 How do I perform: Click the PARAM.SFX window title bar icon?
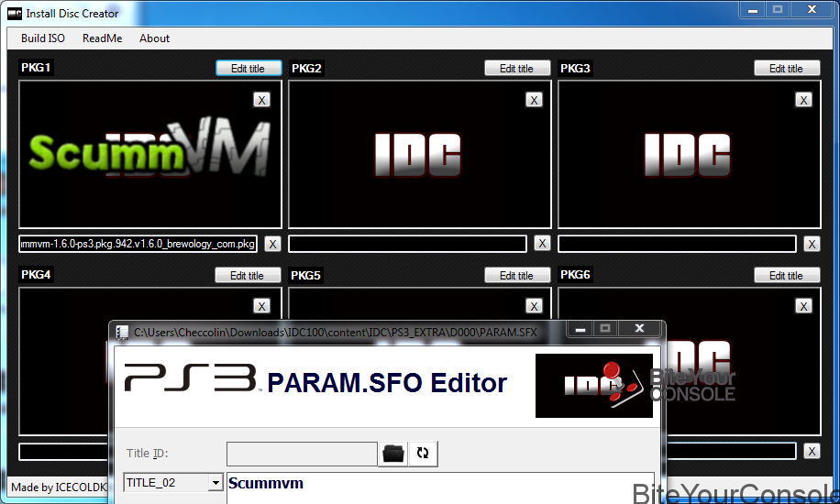(x=122, y=333)
